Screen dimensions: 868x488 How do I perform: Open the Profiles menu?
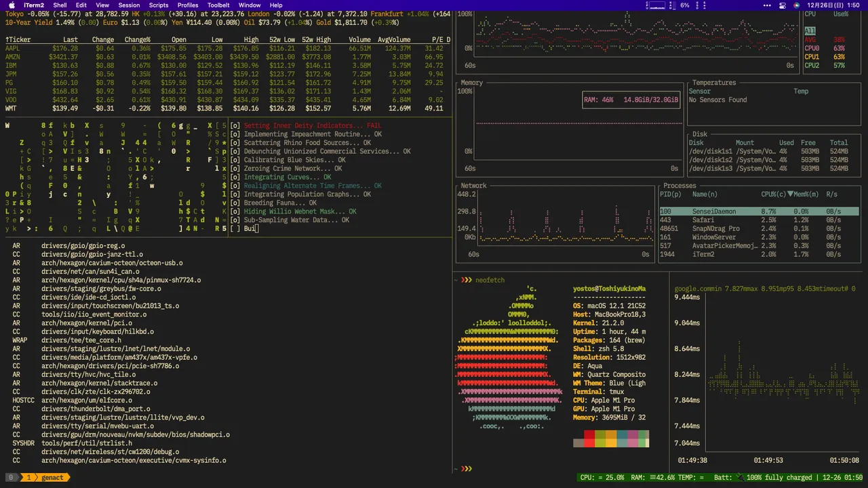(188, 5)
